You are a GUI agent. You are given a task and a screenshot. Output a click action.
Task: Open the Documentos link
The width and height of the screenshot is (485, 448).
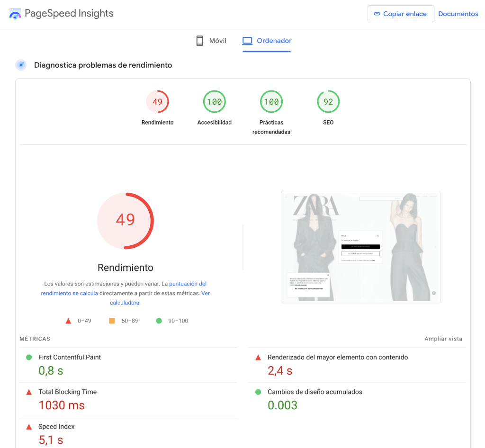tap(458, 14)
